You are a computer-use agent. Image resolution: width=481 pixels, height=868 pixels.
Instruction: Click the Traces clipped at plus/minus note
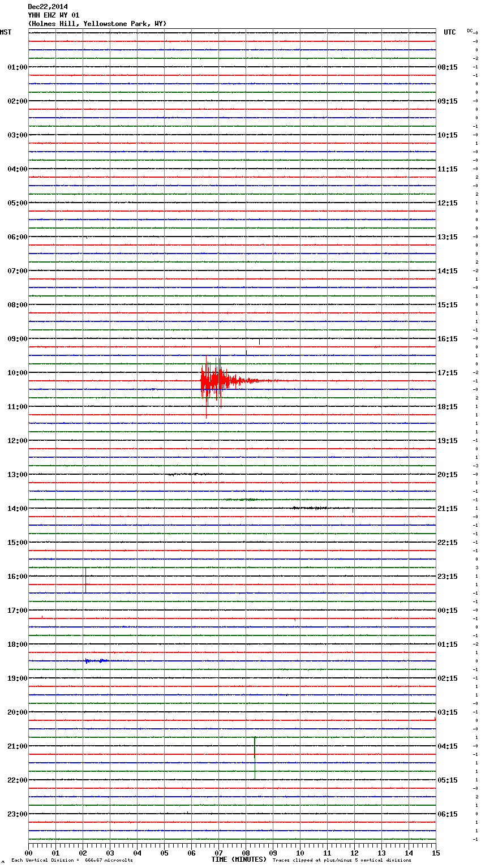(342, 860)
